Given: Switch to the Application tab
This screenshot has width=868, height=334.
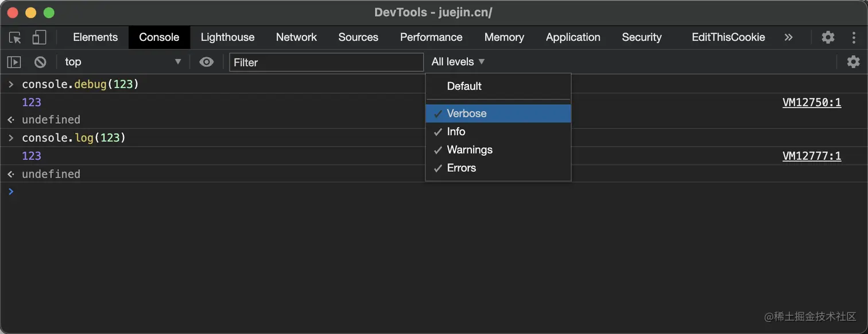Looking at the screenshot, I should click(x=573, y=37).
